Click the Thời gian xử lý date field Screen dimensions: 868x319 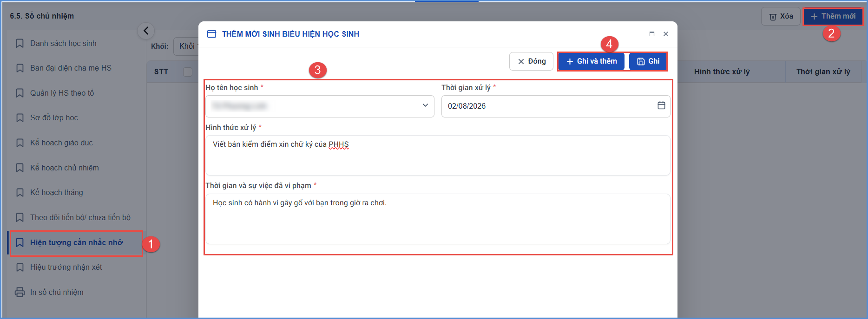tap(556, 106)
